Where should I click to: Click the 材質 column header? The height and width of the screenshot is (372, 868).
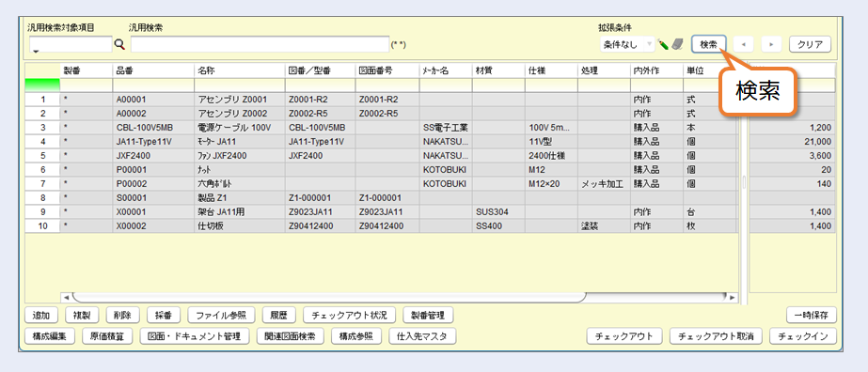click(498, 70)
